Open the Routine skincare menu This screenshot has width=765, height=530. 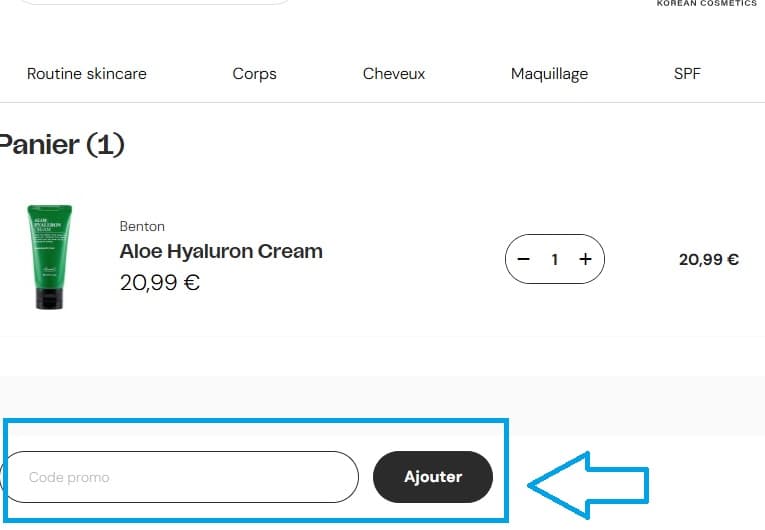87,74
